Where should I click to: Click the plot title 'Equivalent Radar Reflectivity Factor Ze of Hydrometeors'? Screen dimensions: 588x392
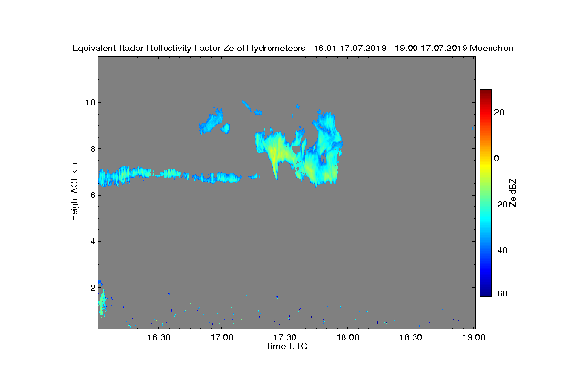(x=189, y=48)
